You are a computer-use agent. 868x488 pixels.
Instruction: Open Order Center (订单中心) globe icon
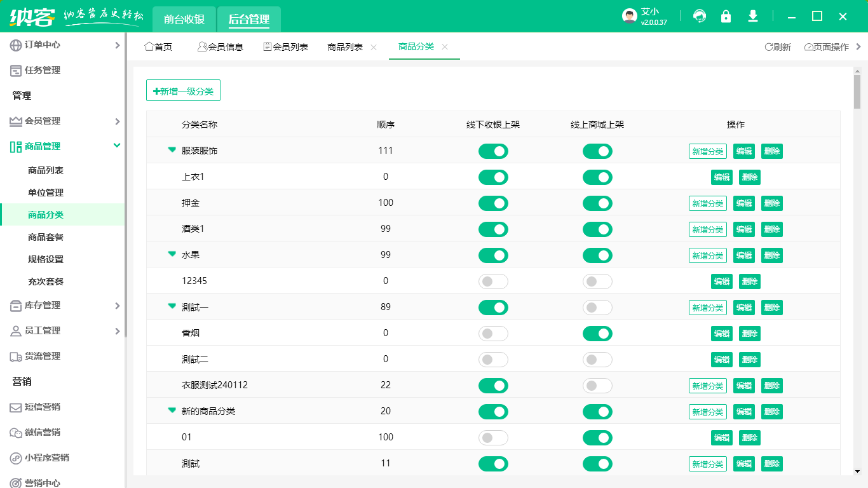coord(16,45)
